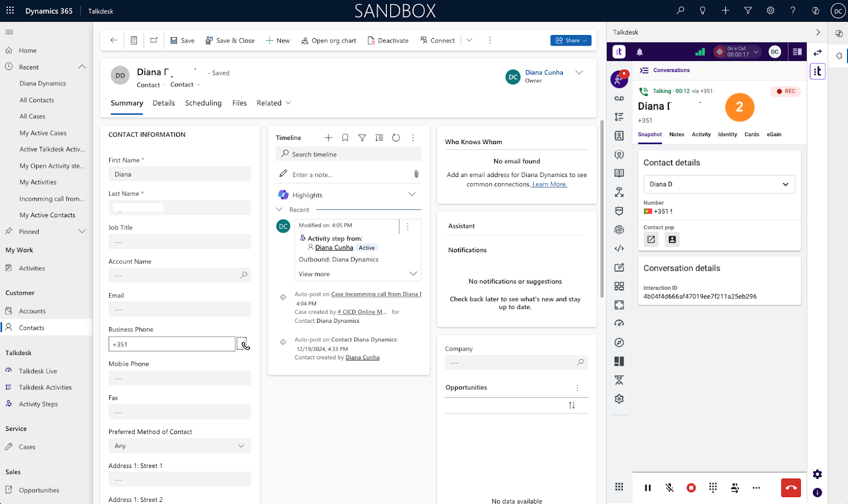Open the On a Call status dropdown
Image resolution: width=848 pixels, height=504 pixels.
737,51
